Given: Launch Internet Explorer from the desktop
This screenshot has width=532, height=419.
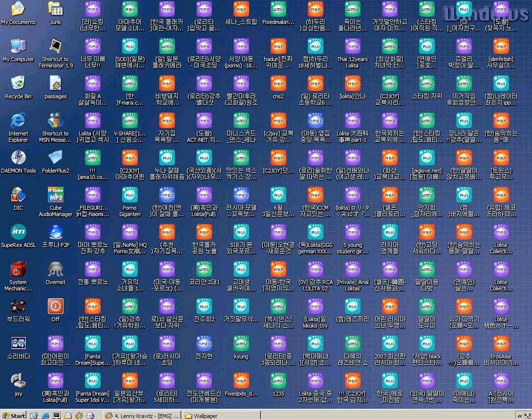Looking at the screenshot, I should click(x=18, y=121).
